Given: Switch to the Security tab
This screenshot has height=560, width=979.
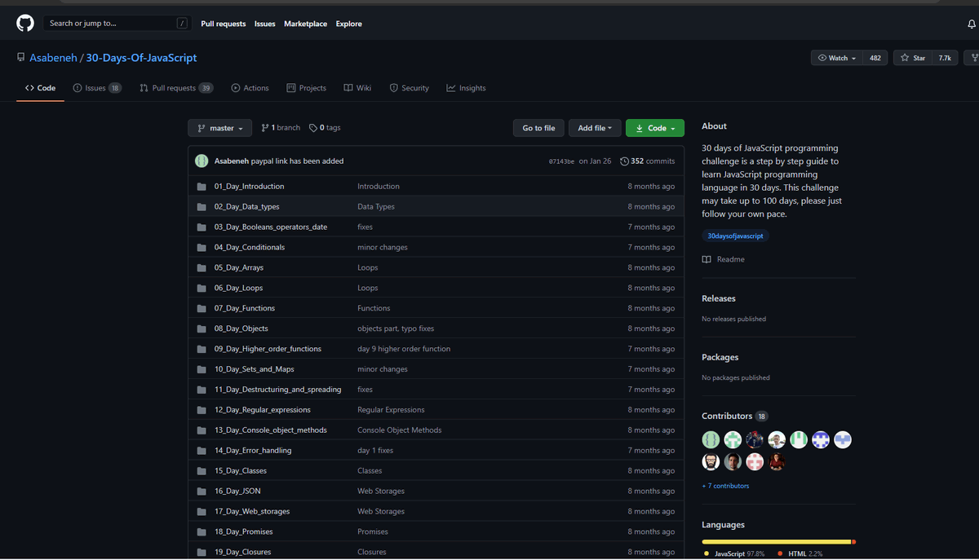Looking at the screenshot, I should coord(409,88).
